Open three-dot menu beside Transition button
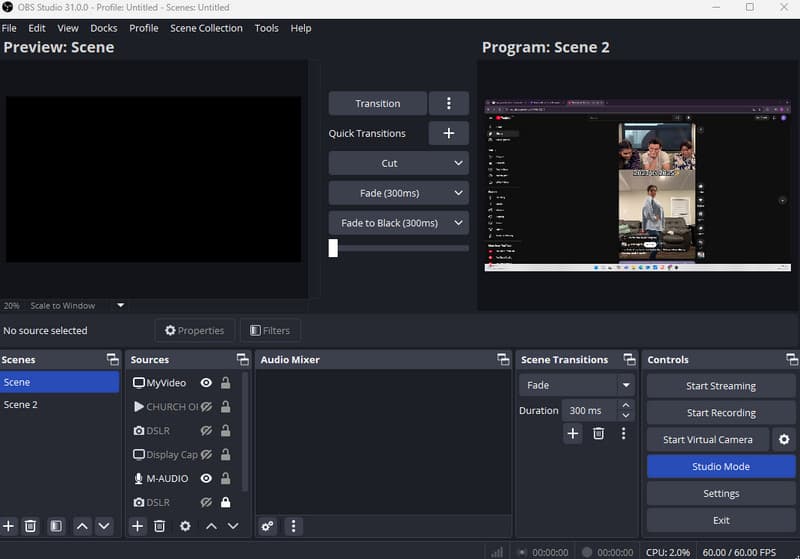Viewport: 800px width, 559px height. pos(449,104)
